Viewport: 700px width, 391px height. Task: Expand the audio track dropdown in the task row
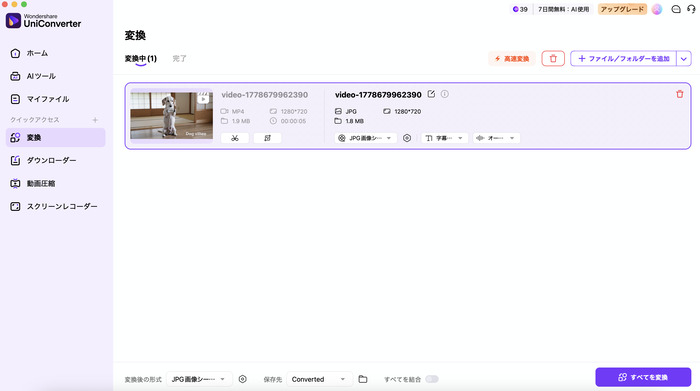click(x=496, y=138)
